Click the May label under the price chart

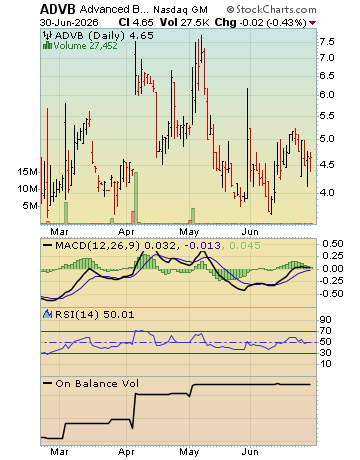click(189, 232)
